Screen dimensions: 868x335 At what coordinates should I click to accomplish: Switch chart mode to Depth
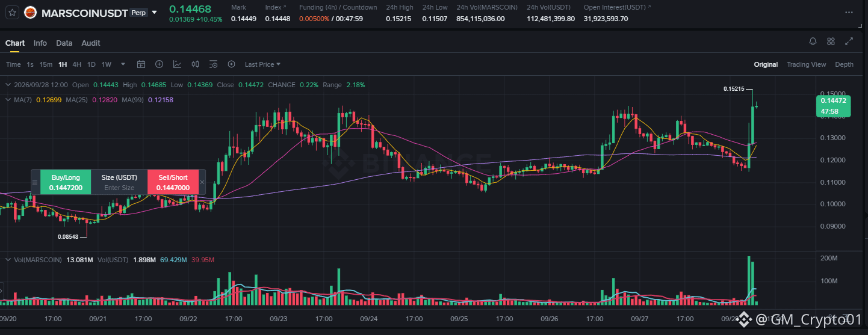tap(844, 64)
